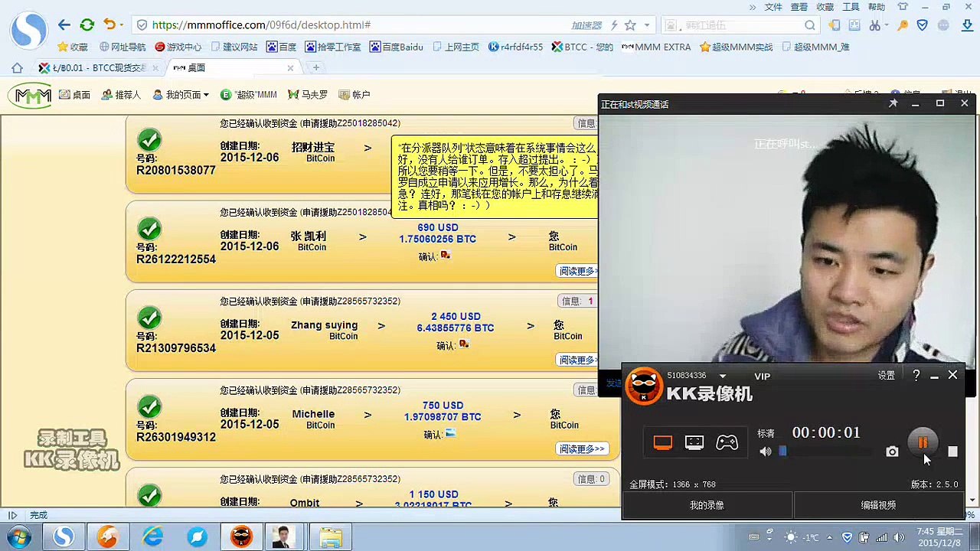Open the file explorer folder on taskbar
The image size is (980, 551).
(x=331, y=536)
